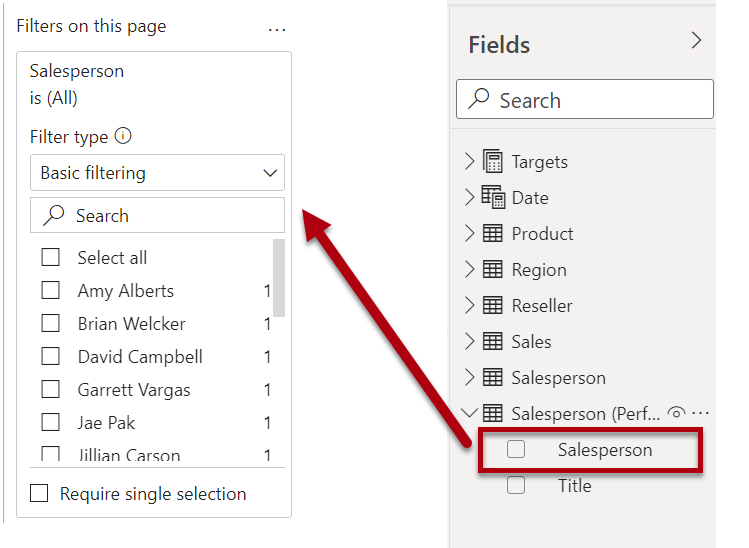The width and height of the screenshot is (749, 548).
Task: Click the Filter type info icon
Action: click(123, 136)
